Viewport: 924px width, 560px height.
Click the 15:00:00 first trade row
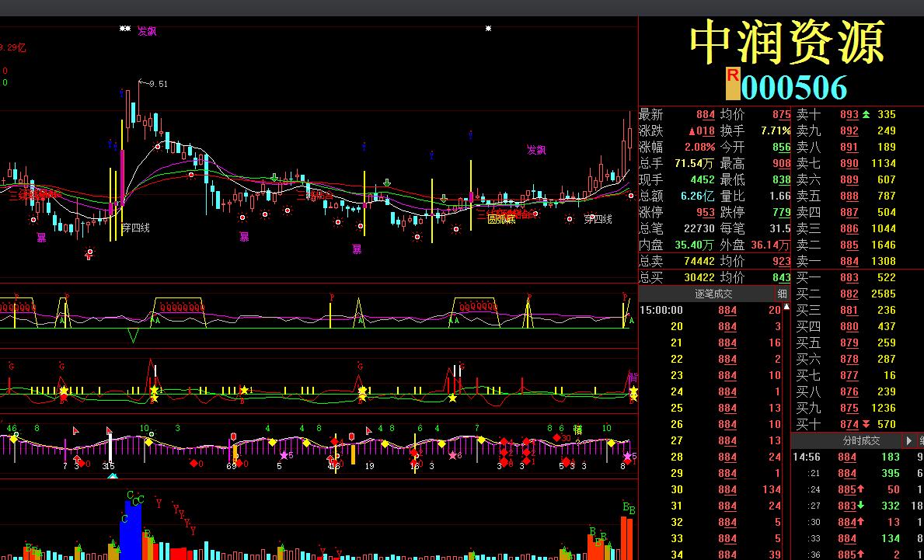tap(710, 311)
